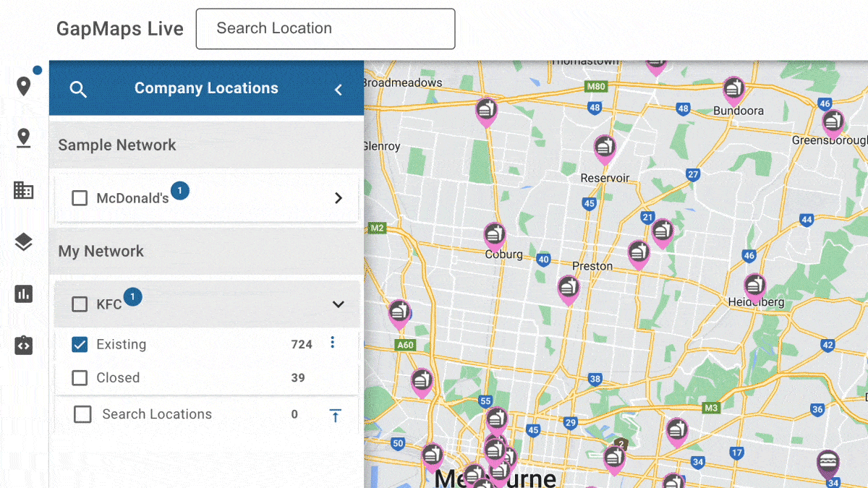Click the route 44 shield

(807, 220)
